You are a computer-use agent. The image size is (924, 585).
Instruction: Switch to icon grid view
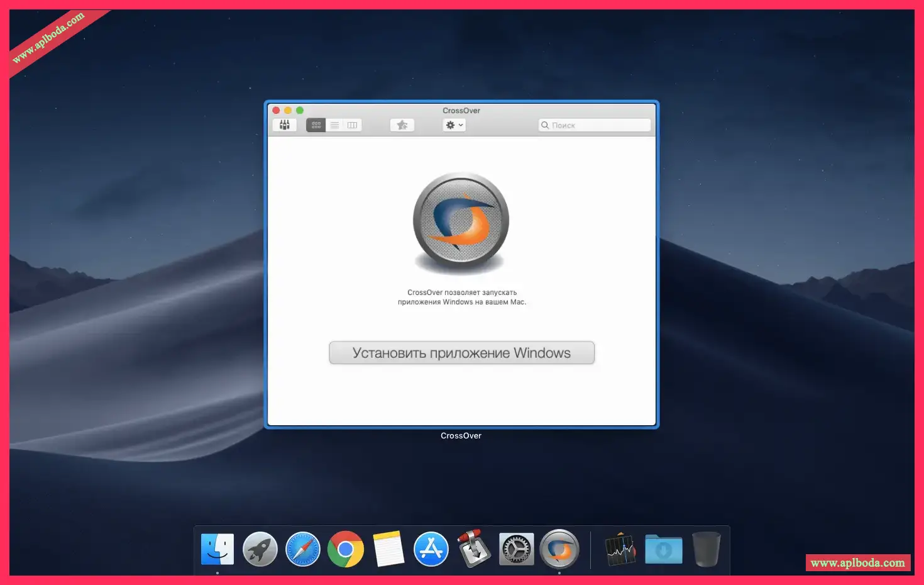click(316, 125)
